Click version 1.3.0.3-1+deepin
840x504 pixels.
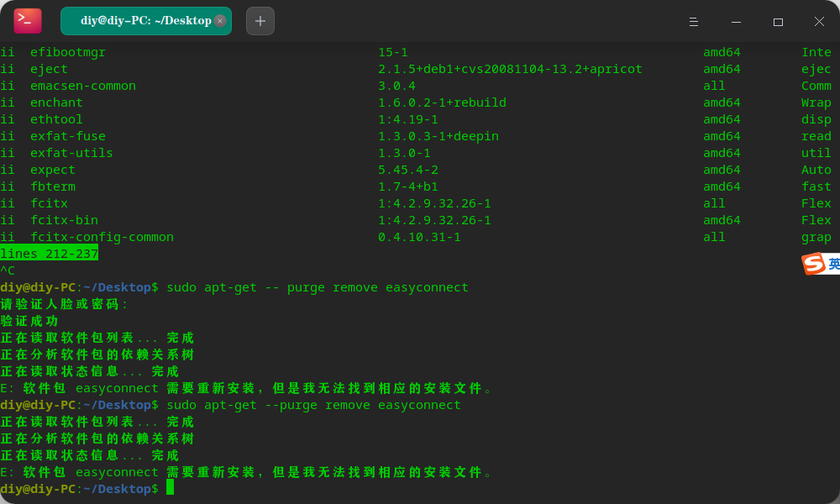click(438, 136)
